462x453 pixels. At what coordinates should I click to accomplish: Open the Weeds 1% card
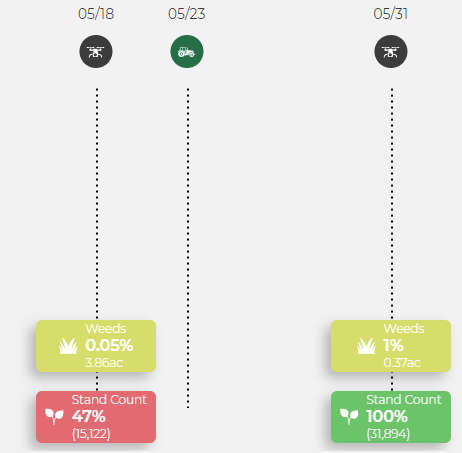391,346
